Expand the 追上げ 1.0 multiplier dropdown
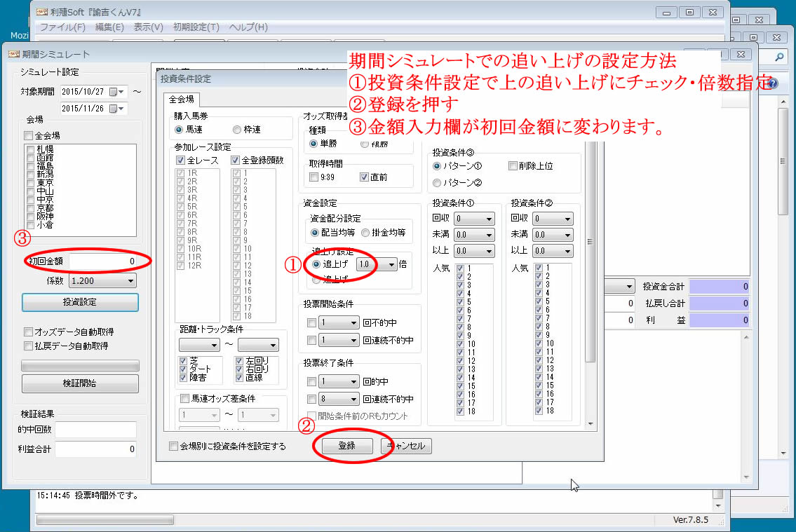The height and width of the screenshot is (532, 796). tap(391, 264)
